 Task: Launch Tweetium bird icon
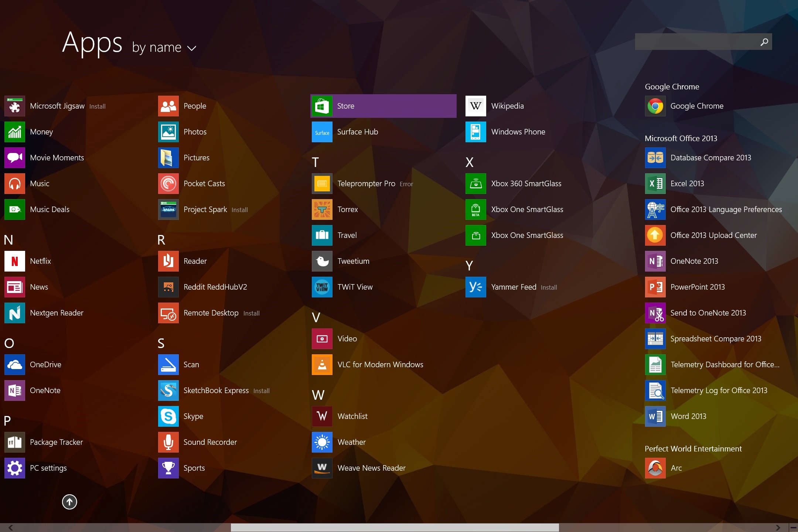tap(322, 261)
